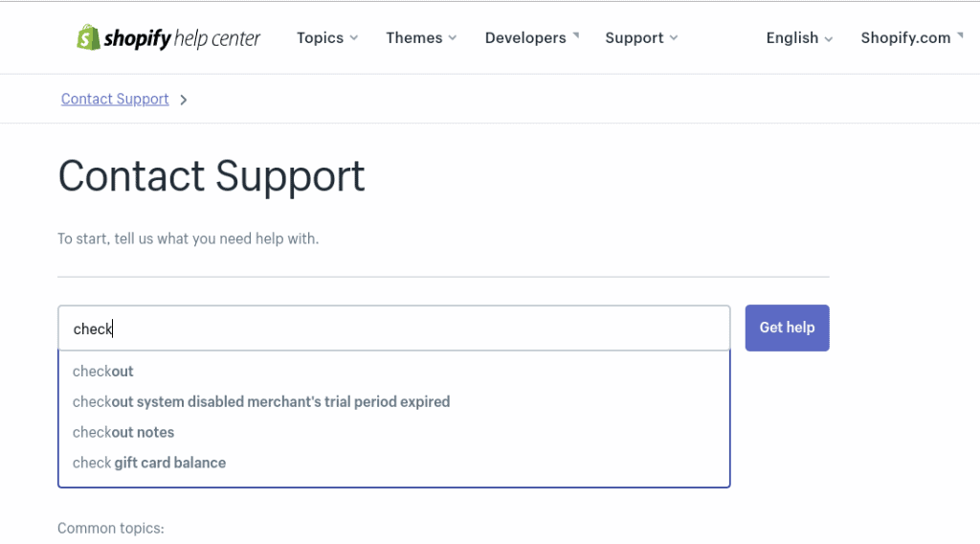Pick 'check gift card balance' suggestion
Screen dimensions: 980x544
pos(393,463)
